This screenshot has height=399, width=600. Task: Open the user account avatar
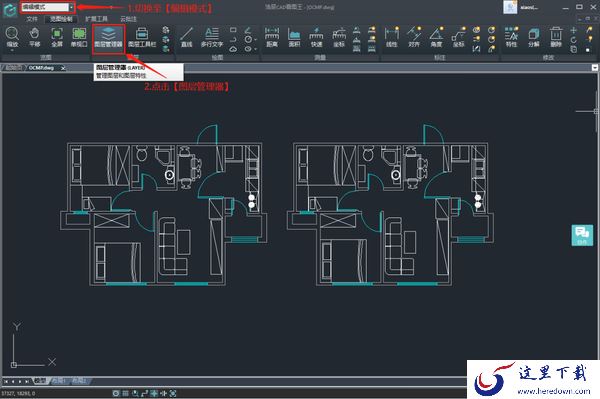pyautogui.click(x=510, y=7)
